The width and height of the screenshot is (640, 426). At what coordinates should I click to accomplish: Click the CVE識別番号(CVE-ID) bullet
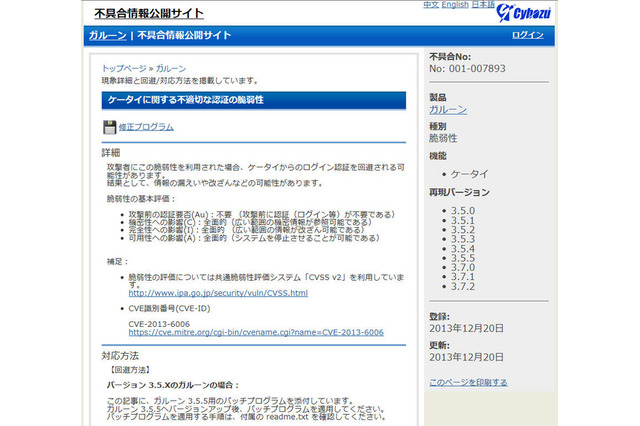169,308
